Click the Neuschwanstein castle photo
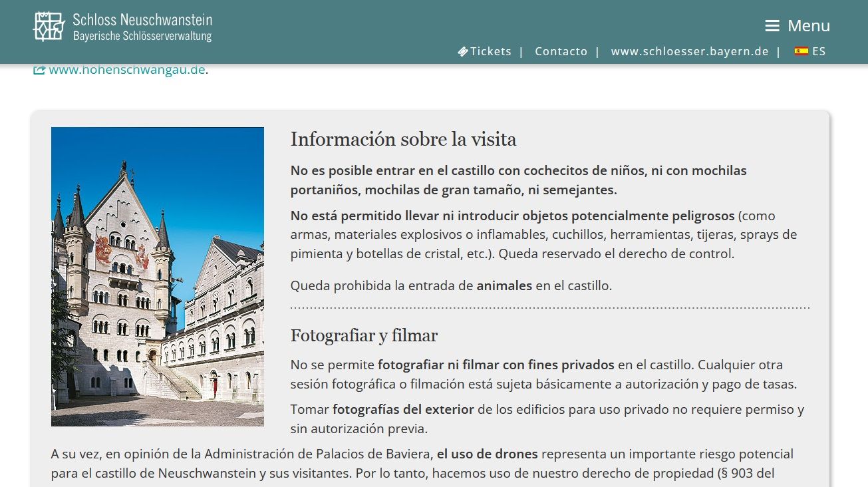The height and width of the screenshot is (487, 868). pos(157,276)
